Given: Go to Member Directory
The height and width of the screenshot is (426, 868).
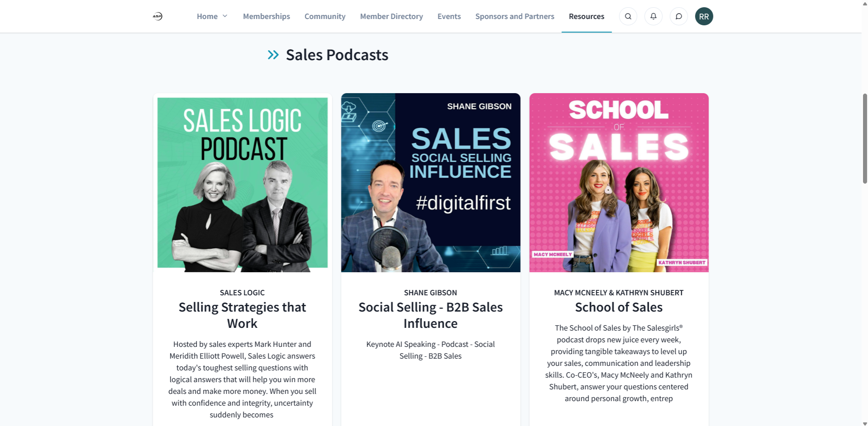Looking at the screenshot, I should click(x=391, y=16).
